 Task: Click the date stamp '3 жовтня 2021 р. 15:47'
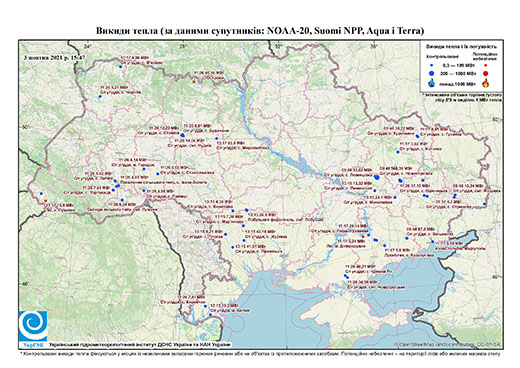[x=55, y=57]
